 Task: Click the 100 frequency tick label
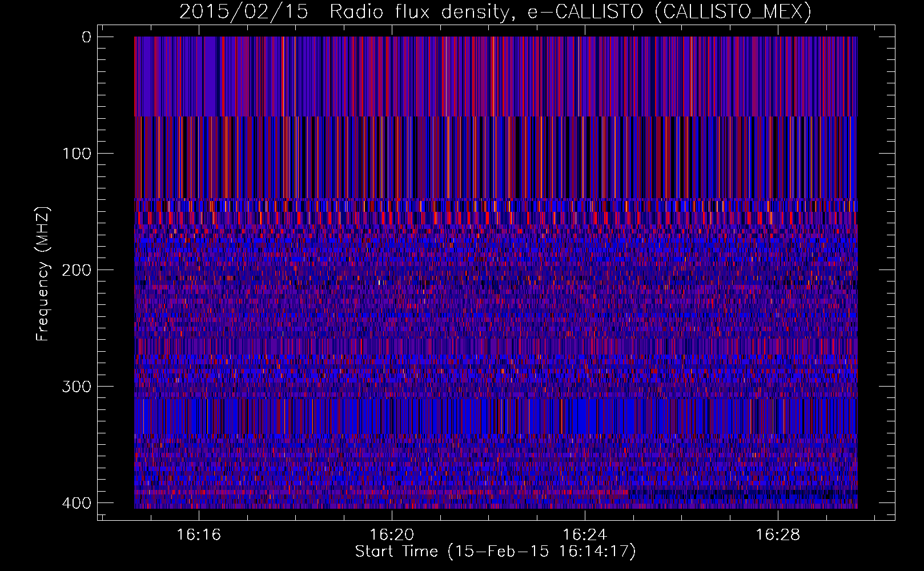[77, 154]
